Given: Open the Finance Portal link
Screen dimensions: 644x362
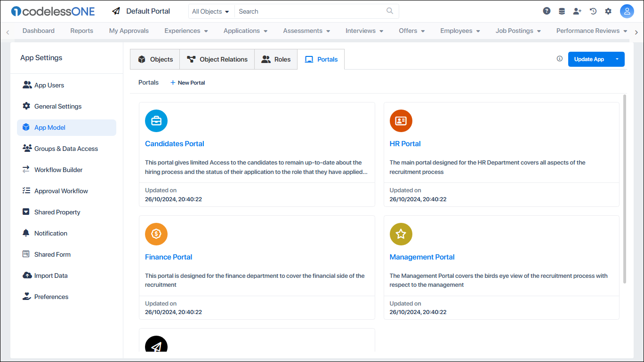Looking at the screenshot, I should [169, 257].
